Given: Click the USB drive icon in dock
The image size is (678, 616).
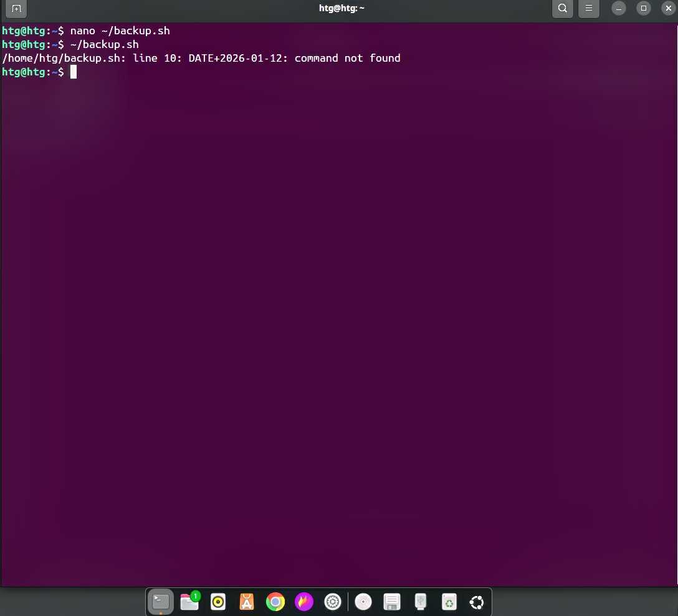Looking at the screenshot, I should (420, 602).
